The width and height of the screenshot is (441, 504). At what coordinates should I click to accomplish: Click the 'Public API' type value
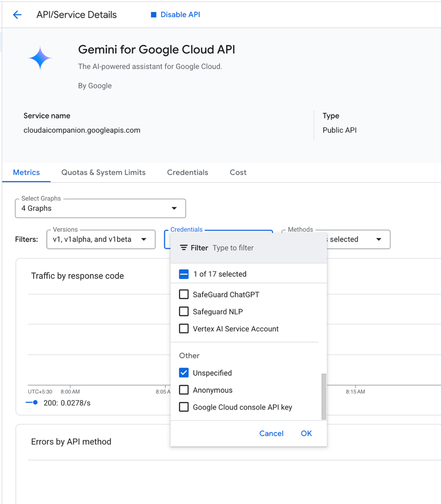(x=340, y=130)
